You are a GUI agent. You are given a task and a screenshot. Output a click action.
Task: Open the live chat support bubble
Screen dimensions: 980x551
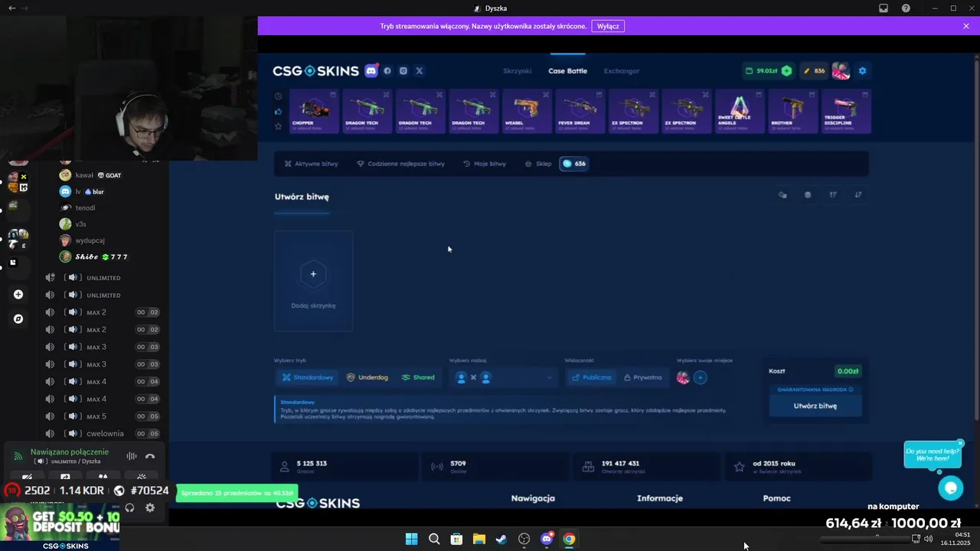point(951,487)
